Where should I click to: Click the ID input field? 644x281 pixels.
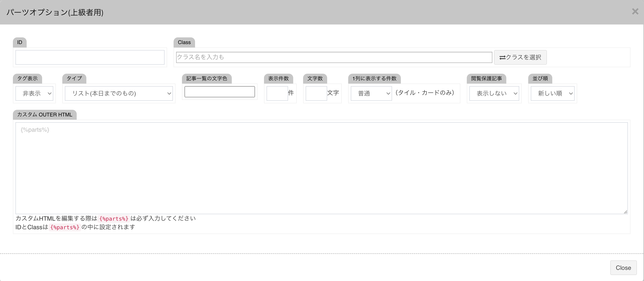pyautogui.click(x=90, y=57)
